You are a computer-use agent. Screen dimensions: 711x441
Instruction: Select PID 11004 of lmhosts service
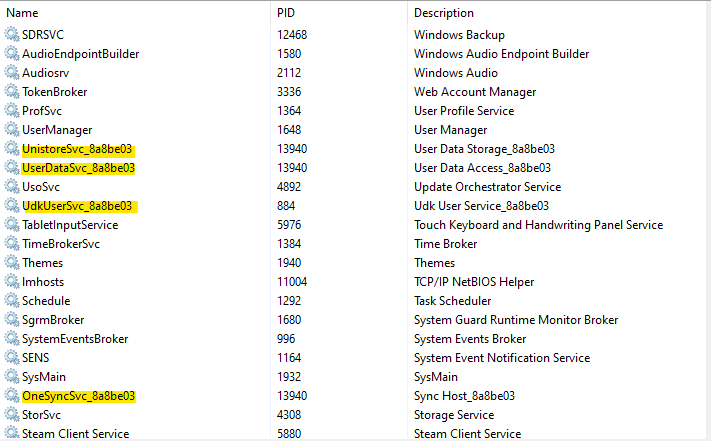point(292,281)
